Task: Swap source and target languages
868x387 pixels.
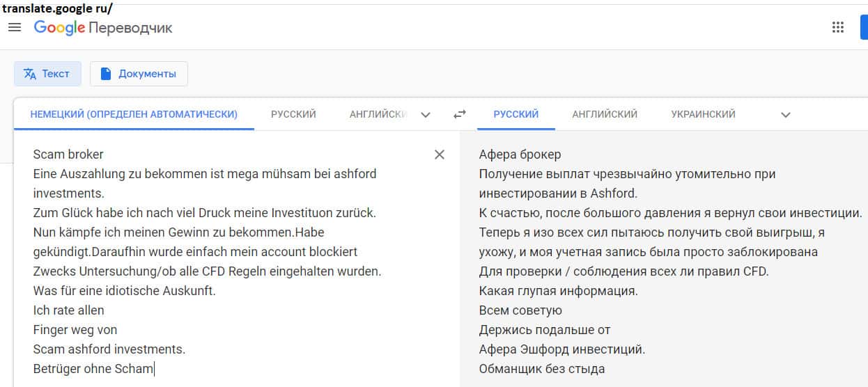Action: tap(460, 114)
